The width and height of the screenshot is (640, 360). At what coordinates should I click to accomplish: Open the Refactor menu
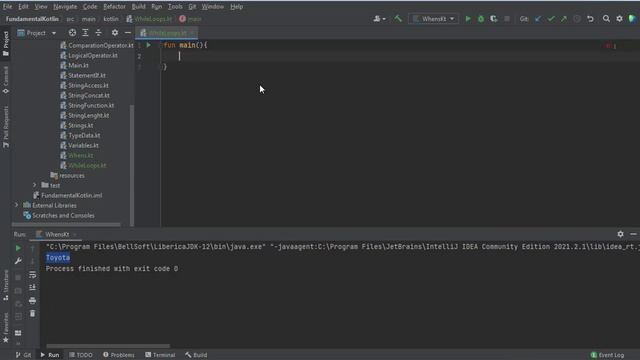pyautogui.click(x=114, y=7)
